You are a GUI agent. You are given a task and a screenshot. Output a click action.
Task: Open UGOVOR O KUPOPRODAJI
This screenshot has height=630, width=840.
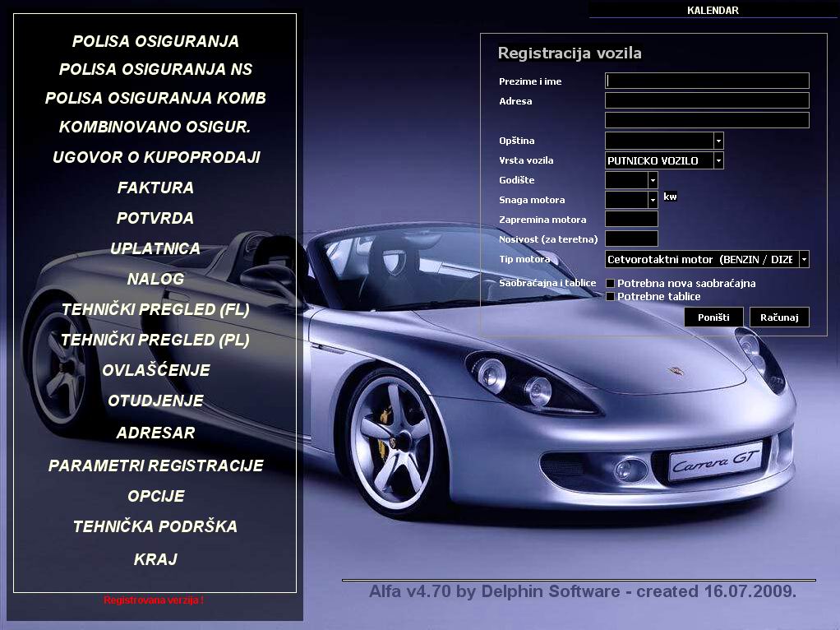point(156,157)
